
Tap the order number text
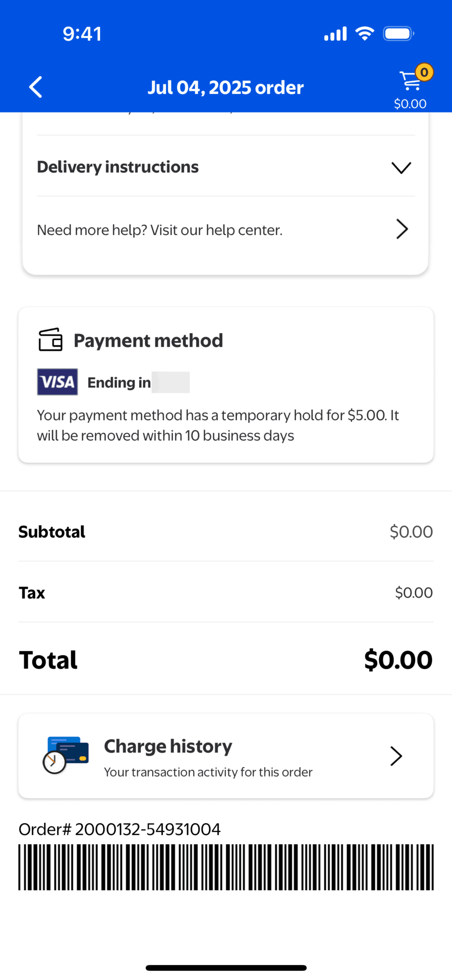tap(120, 829)
